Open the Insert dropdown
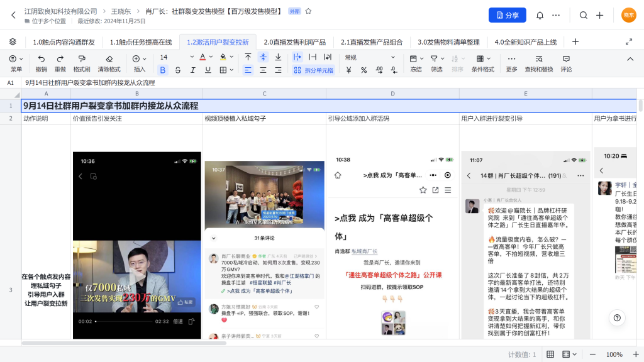The height and width of the screenshot is (362, 644). coord(139,63)
